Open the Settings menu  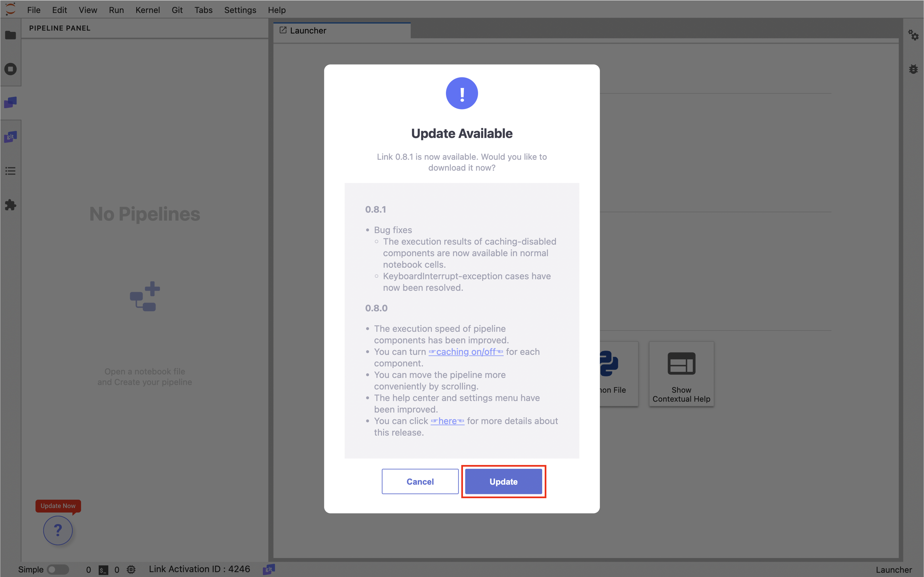240,10
